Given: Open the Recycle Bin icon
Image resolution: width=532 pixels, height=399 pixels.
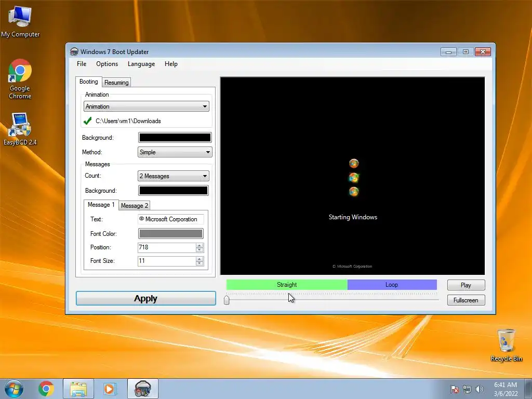Looking at the screenshot, I should coord(506,345).
